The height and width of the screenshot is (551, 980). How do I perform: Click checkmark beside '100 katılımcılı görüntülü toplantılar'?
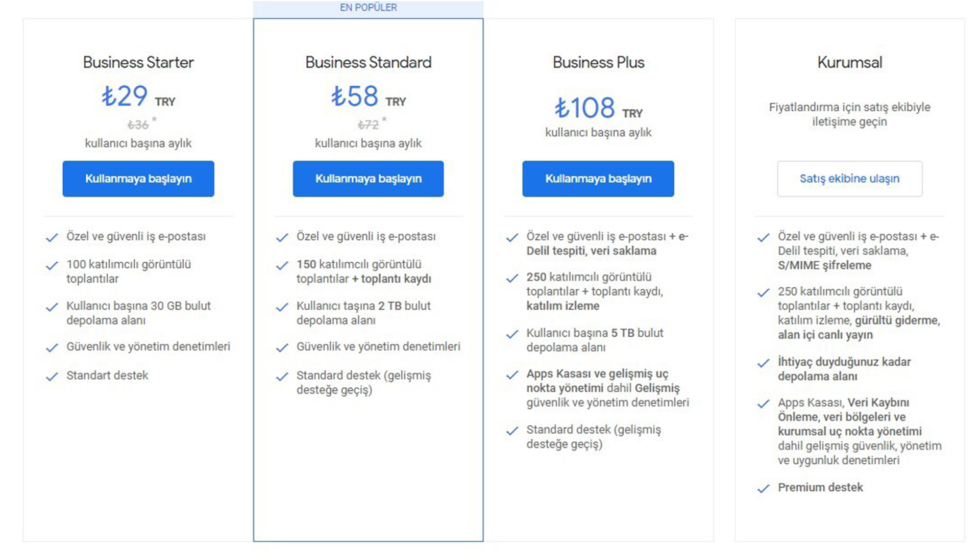(x=52, y=266)
